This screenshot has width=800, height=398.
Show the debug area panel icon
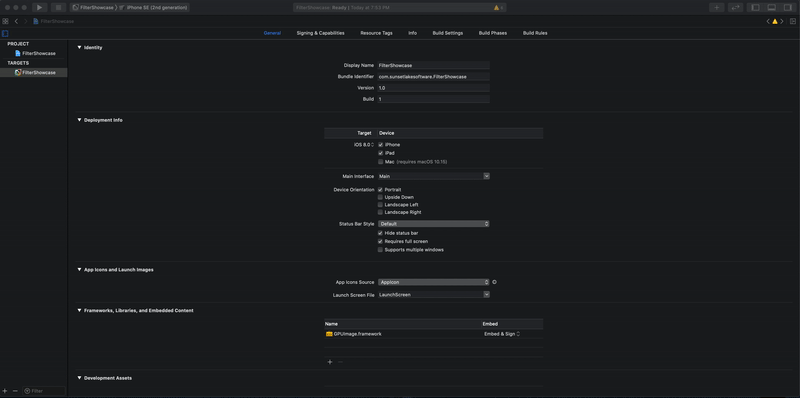(x=771, y=8)
